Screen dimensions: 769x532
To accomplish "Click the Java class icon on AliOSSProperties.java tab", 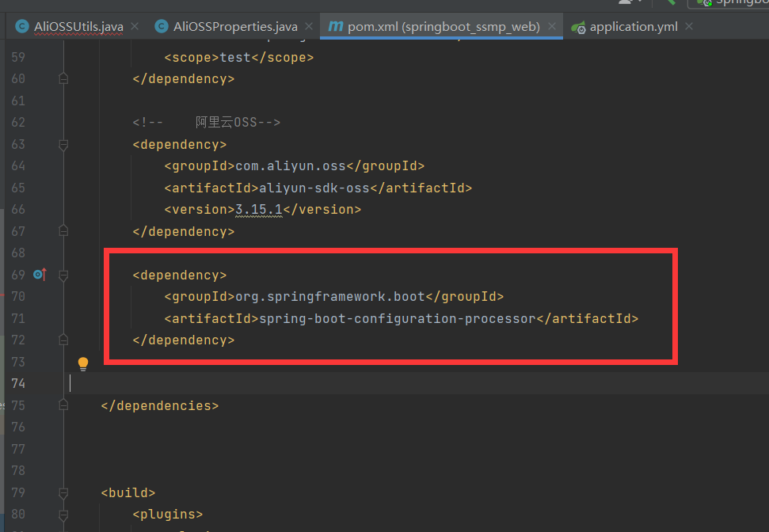I will point(162,26).
